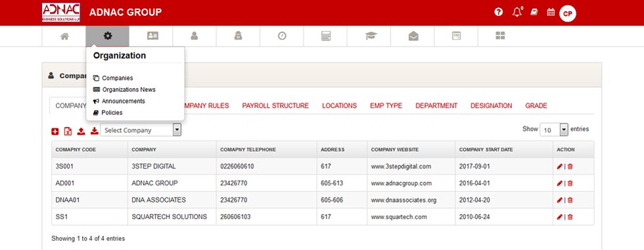Open the Show entries count dropdown
The height and width of the screenshot is (250, 644).
click(x=553, y=130)
